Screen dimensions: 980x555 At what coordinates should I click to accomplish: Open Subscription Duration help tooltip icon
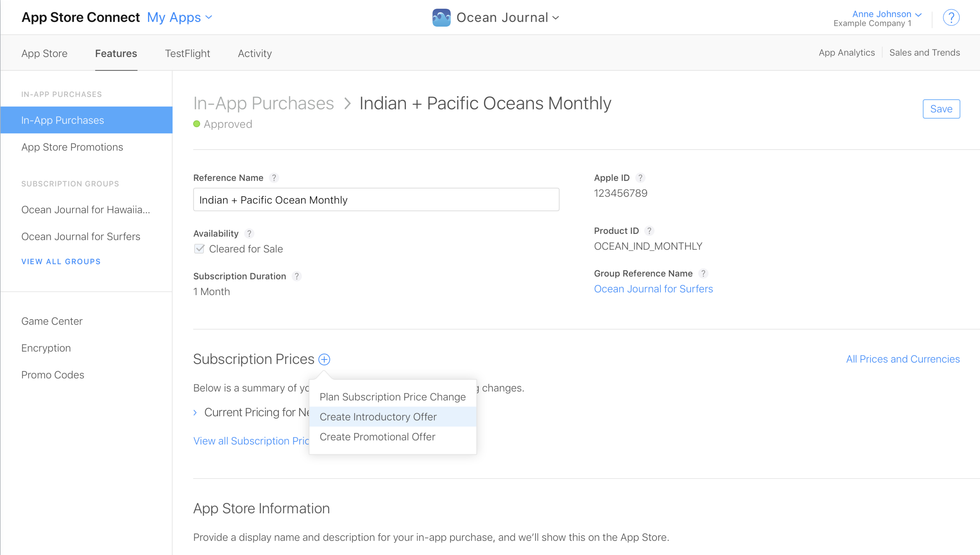296,276
